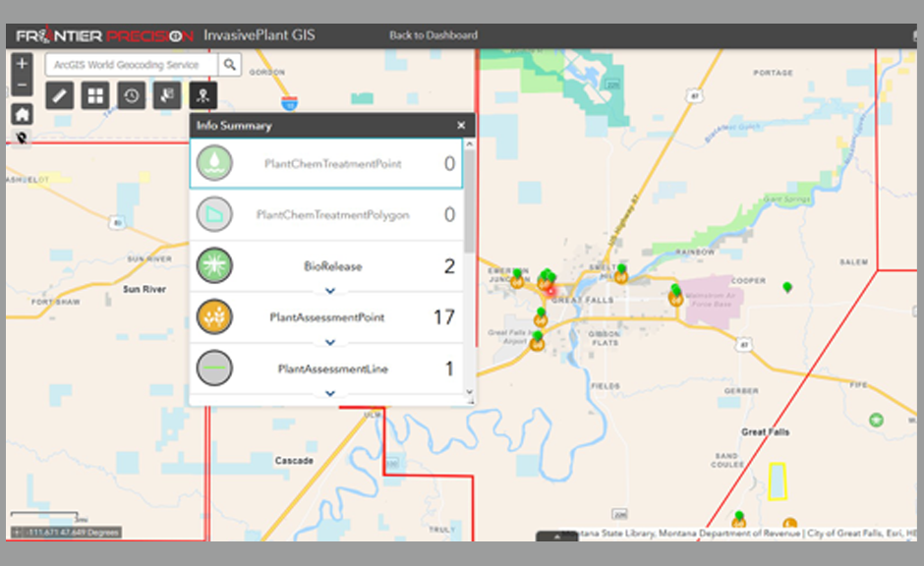Return to the default map extent

pos(23,114)
